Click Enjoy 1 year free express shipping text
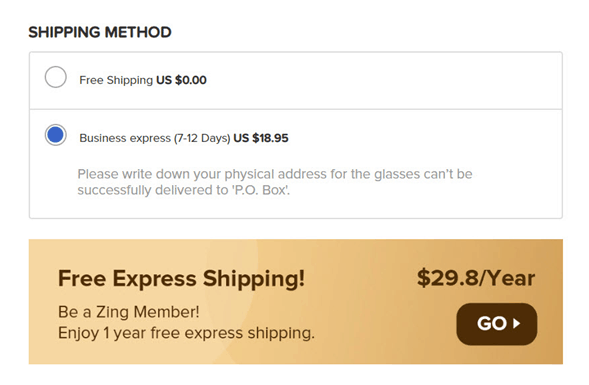This screenshot has height=385, width=589. click(186, 333)
